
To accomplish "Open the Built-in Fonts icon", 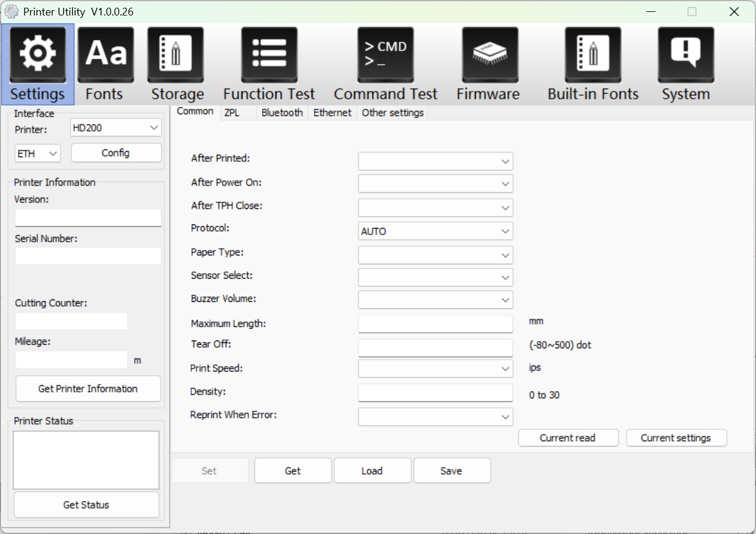I will coord(593,55).
